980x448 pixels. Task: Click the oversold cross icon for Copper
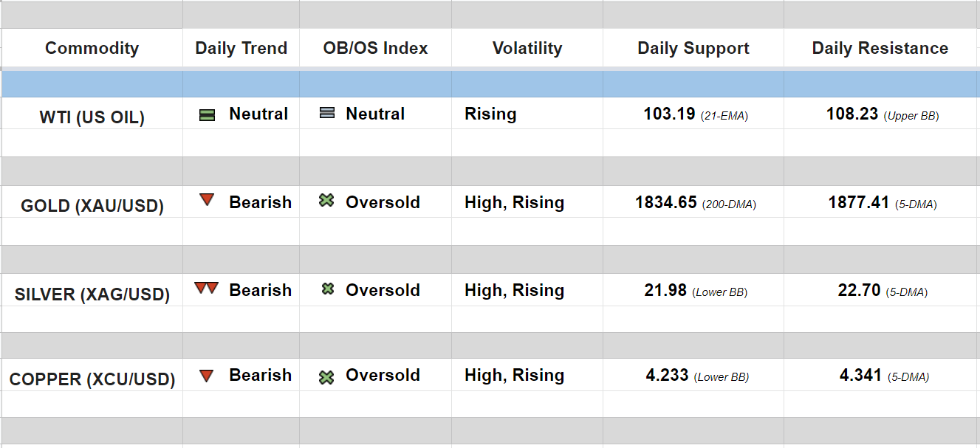[x=326, y=377]
